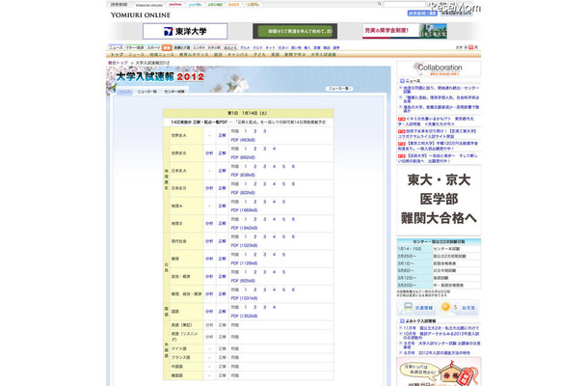Open question 4 for 世界史B
This screenshot has height=386, width=588.
pos(274,149)
